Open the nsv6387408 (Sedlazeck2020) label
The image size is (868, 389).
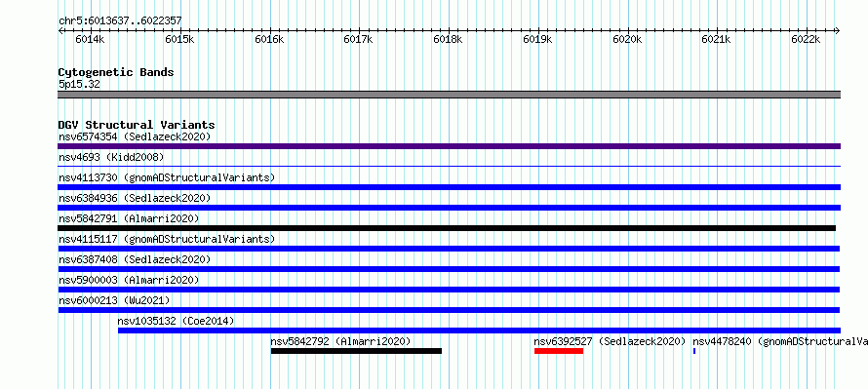click(x=135, y=259)
